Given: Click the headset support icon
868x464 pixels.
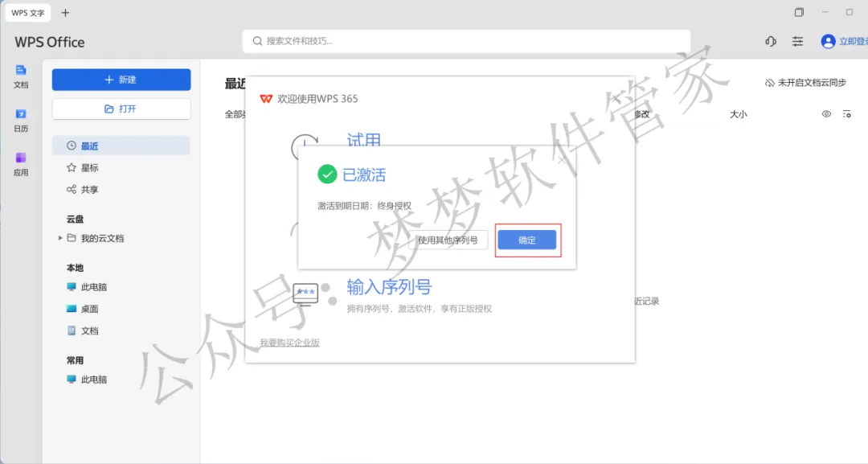Looking at the screenshot, I should [x=771, y=42].
